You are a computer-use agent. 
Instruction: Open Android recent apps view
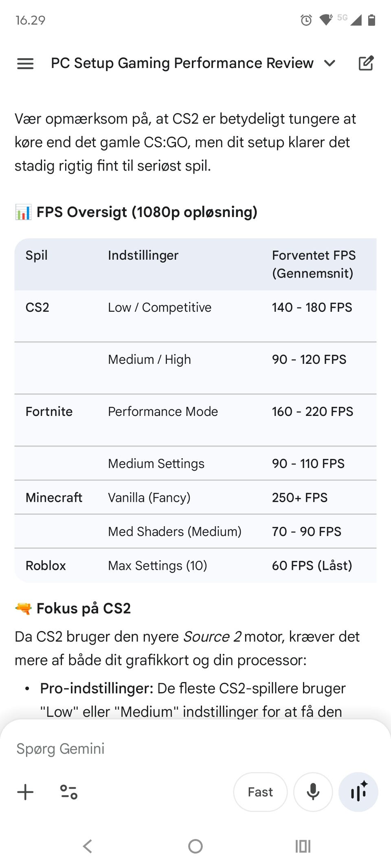click(x=303, y=846)
